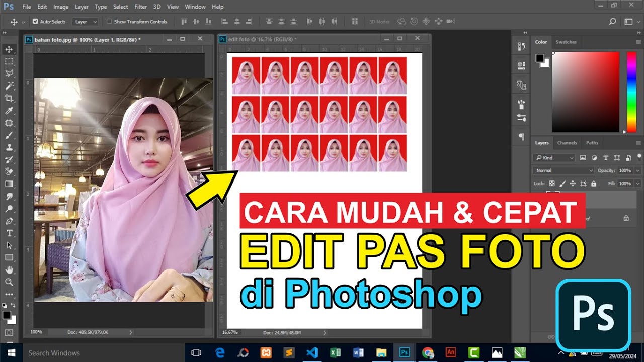Screen dimensions: 644x362
Task: Select the Crop tool
Action: [9, 98]
